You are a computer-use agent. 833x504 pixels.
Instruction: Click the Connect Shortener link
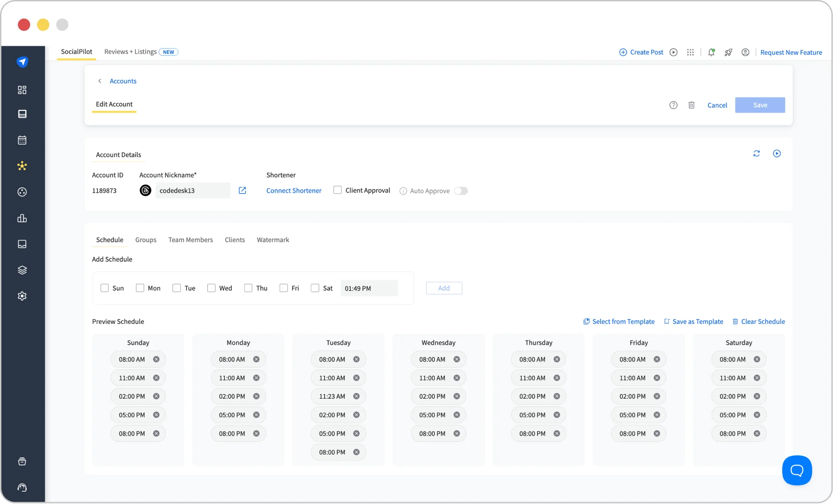[294, 190]
